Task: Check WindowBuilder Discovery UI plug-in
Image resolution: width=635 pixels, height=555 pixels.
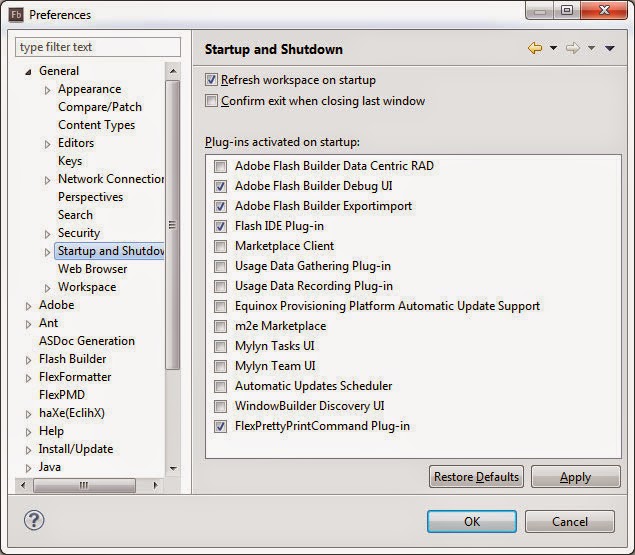Action: pyautogui.click(x=220, y=406)
